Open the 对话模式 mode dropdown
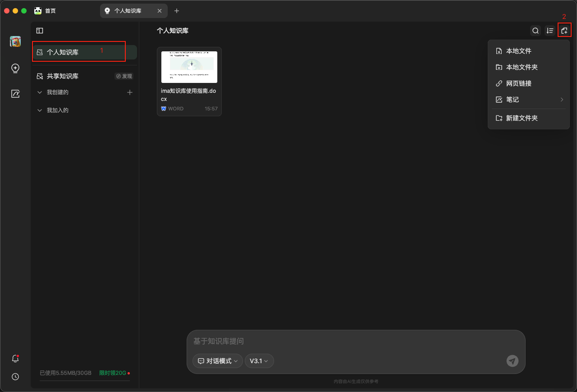Screen dimensions: 577x392 [x=218, y=361]
